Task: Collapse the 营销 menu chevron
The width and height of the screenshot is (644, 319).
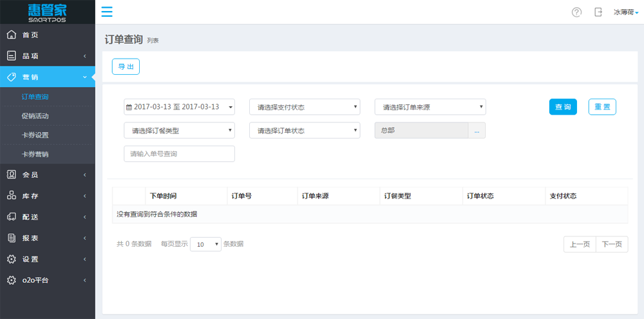Action: (84, 77)
